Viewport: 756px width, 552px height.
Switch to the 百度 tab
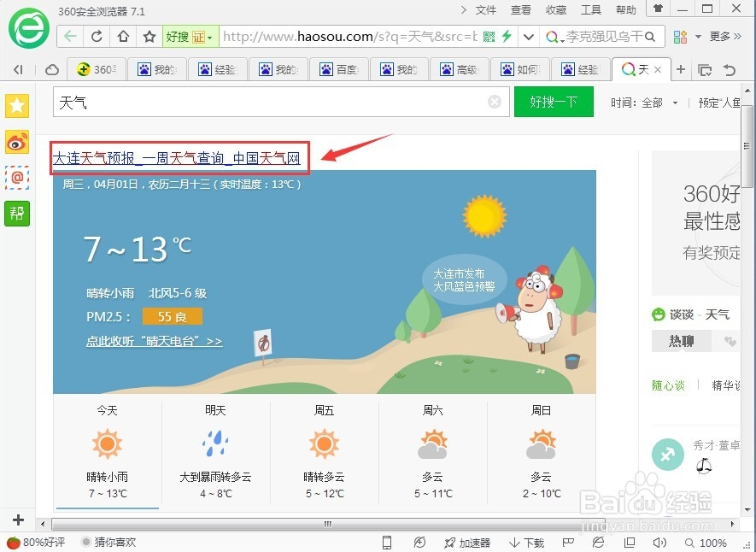[339, 70]
